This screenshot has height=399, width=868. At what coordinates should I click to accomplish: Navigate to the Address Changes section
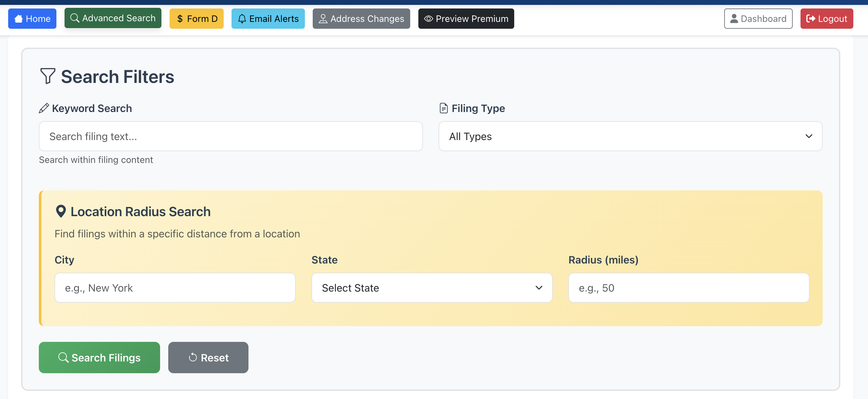tap(361, 19)
